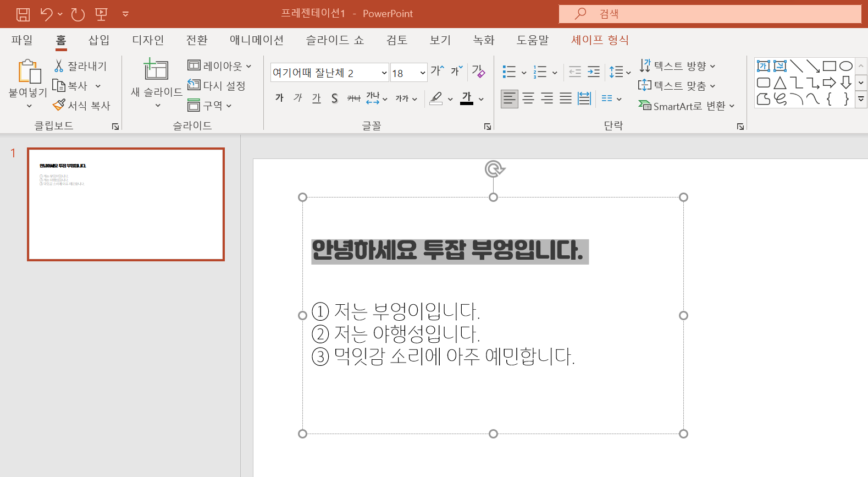
Task: Open the 파일 menu
Action: 22,40
